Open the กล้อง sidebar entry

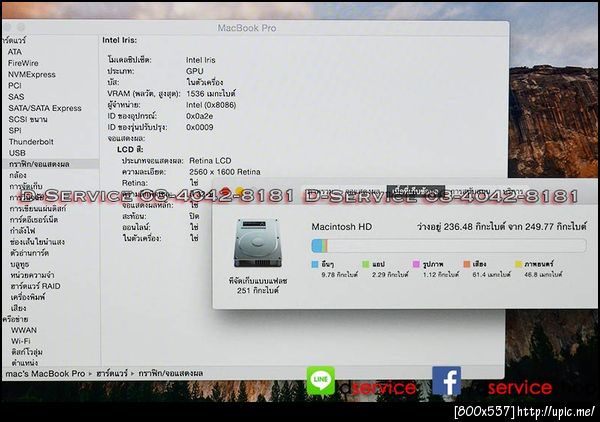18,175
